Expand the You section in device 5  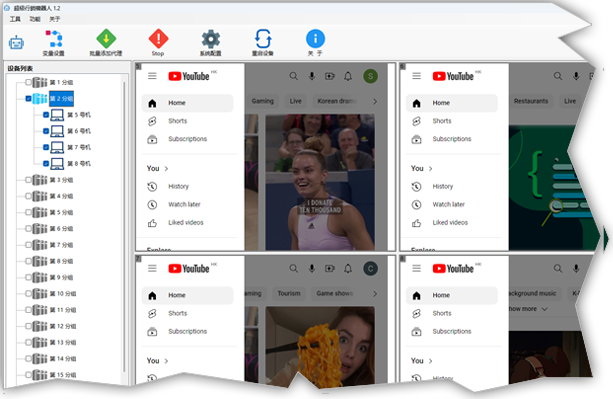pyautogui.click(x=158, y=168)
